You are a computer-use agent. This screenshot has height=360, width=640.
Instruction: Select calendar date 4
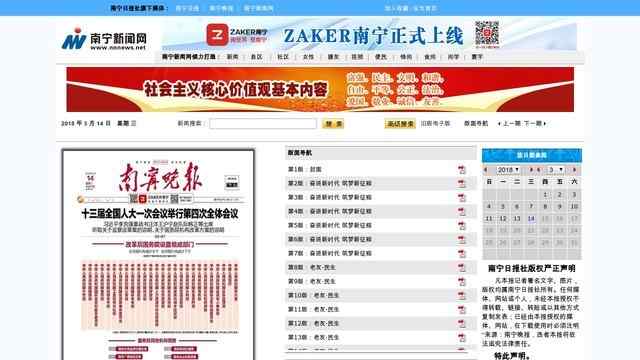(489, 207)
